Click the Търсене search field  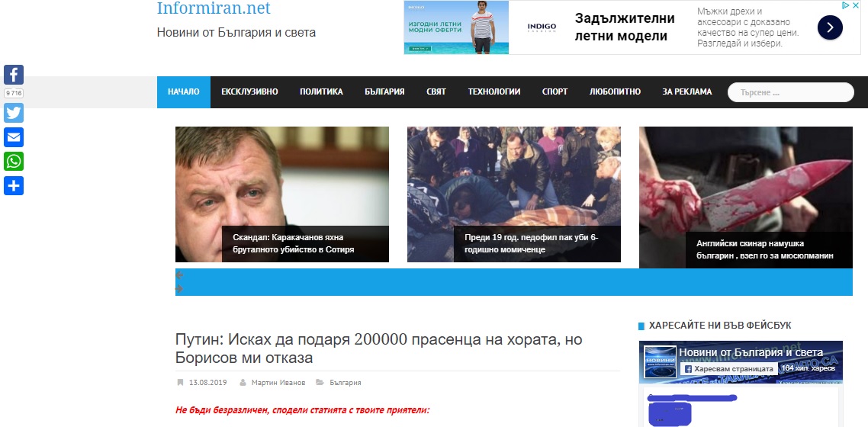[x=790, y=92]
